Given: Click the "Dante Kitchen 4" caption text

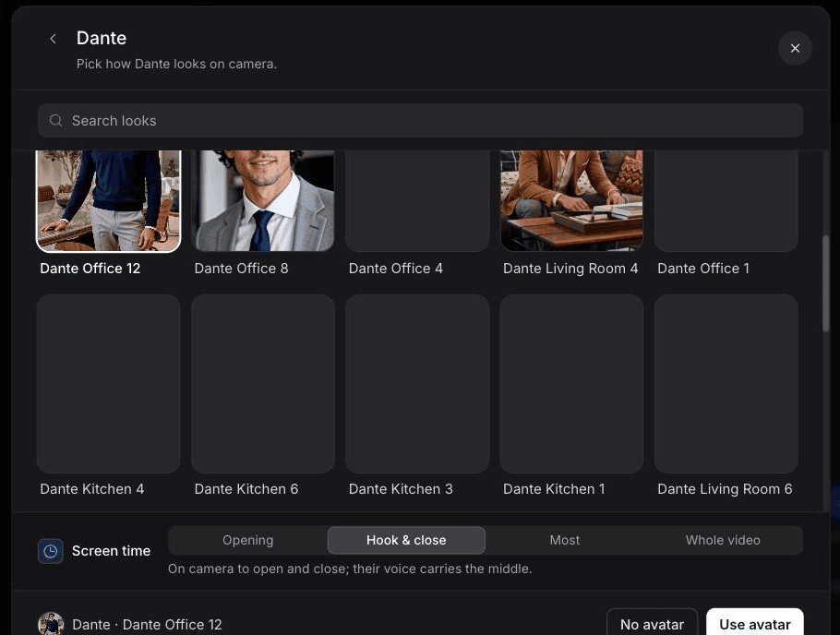Looking at the screenshot, I should tap(91, 489).
